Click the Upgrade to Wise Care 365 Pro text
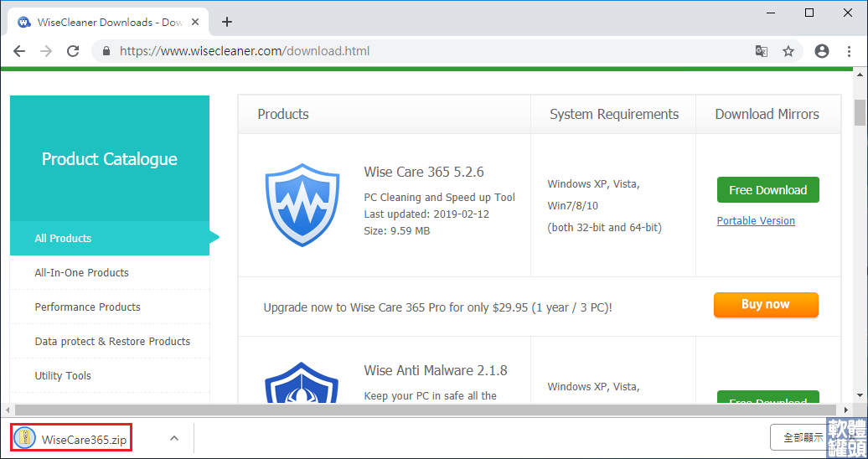Image resolution: width=868 pixels, height=459 pixels. 438,307
